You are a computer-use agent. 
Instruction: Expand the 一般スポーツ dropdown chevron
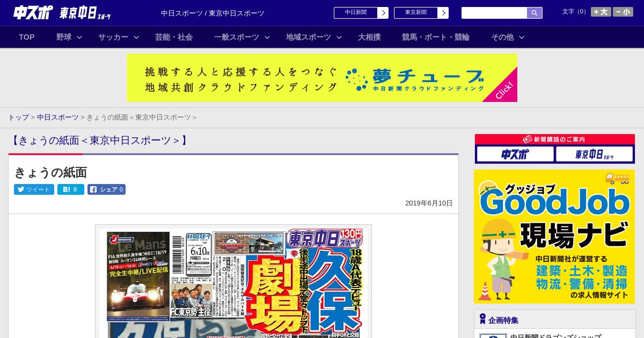267,37
